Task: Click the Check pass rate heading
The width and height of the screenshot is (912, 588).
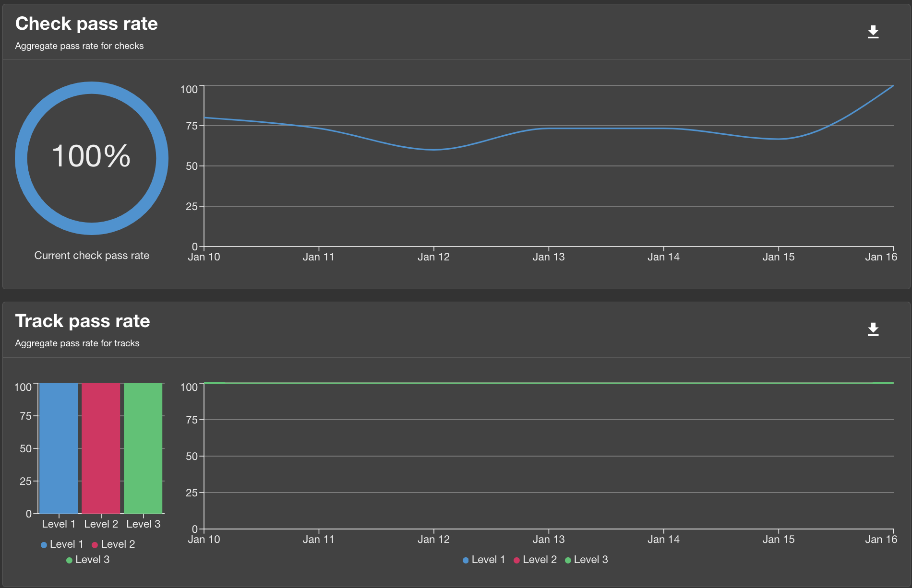Action: coord(86,24)
